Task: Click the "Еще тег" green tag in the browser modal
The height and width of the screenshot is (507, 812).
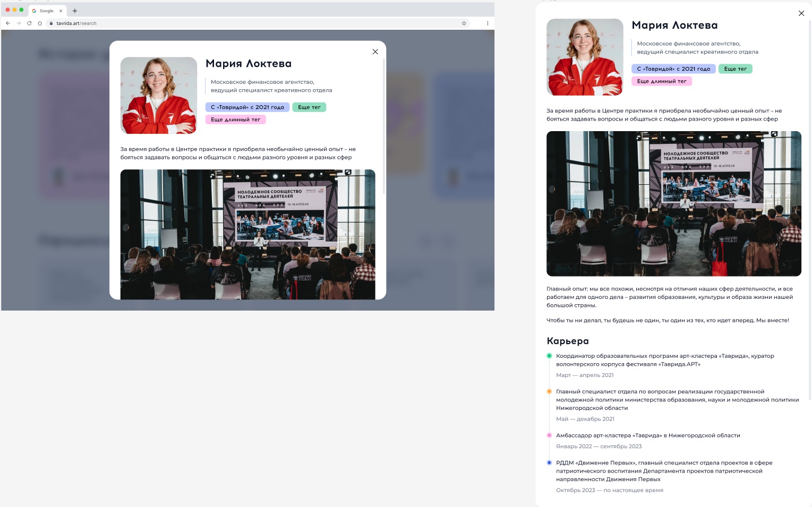Action: coord(309,107)
